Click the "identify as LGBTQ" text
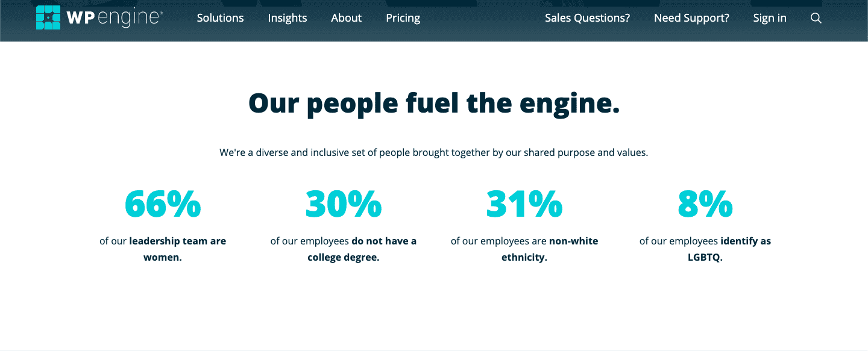 point(705,249)
